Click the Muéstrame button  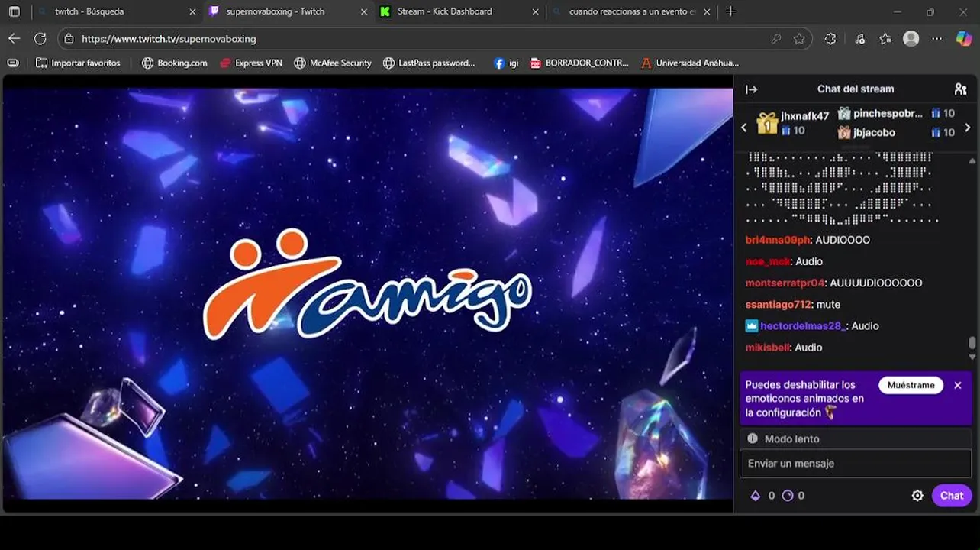coord(911,385)
